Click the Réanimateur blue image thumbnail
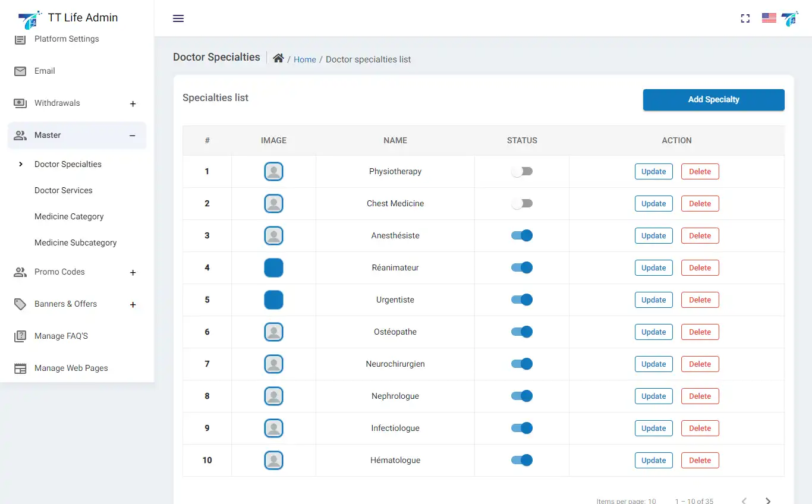The image size is (812, 504). [273, 268]
